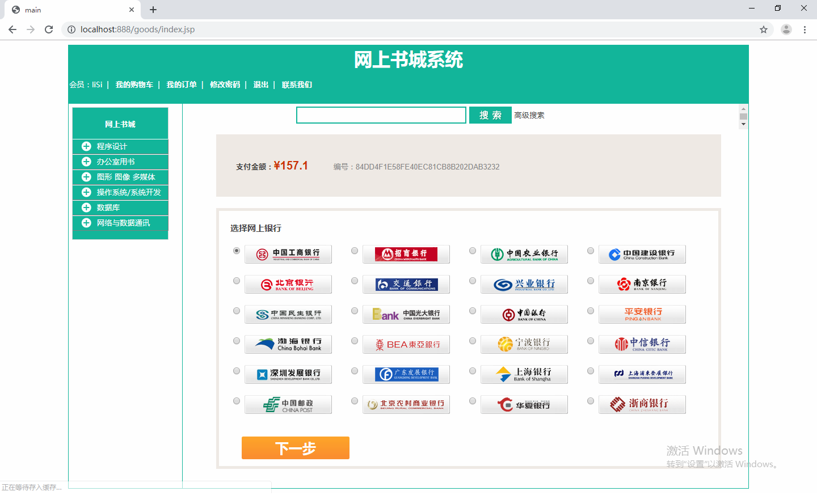
Task: Pick the Guangdong Development Bank logo
Action: tap(406, 375)
